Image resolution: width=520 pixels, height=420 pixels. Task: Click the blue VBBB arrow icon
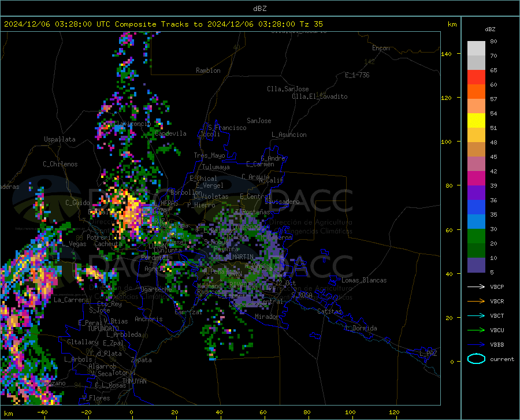pos(476,345)
